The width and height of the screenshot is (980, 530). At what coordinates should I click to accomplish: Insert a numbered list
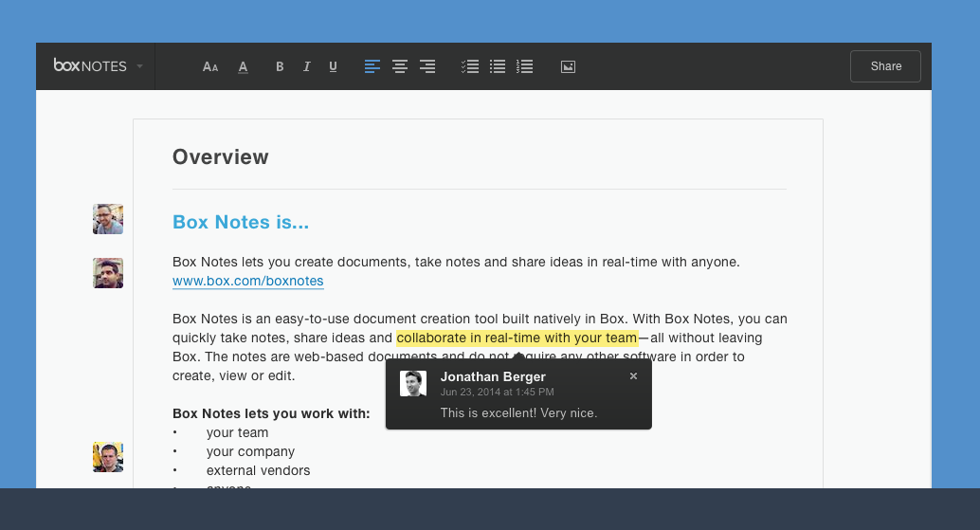point(524,66)
